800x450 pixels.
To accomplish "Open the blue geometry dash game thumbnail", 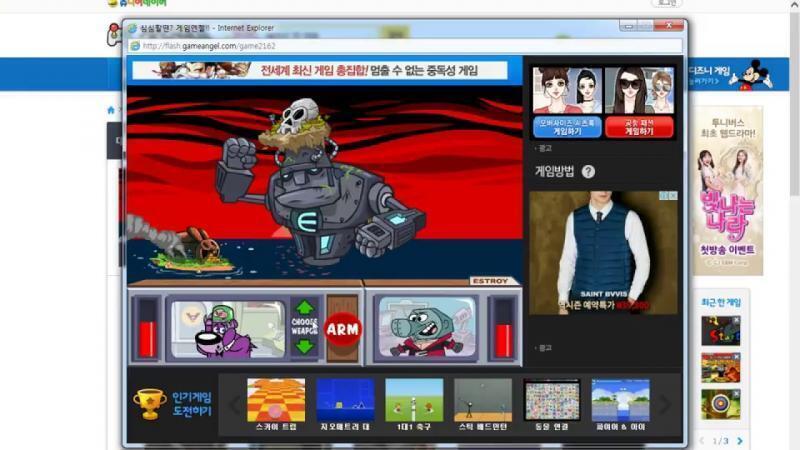I will tap(345, 400).
